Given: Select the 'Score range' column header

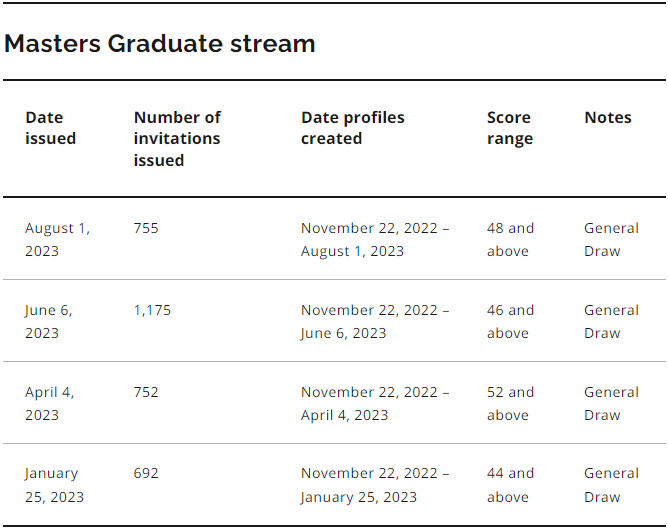Looking at the screenshot, I should (509, 128).
